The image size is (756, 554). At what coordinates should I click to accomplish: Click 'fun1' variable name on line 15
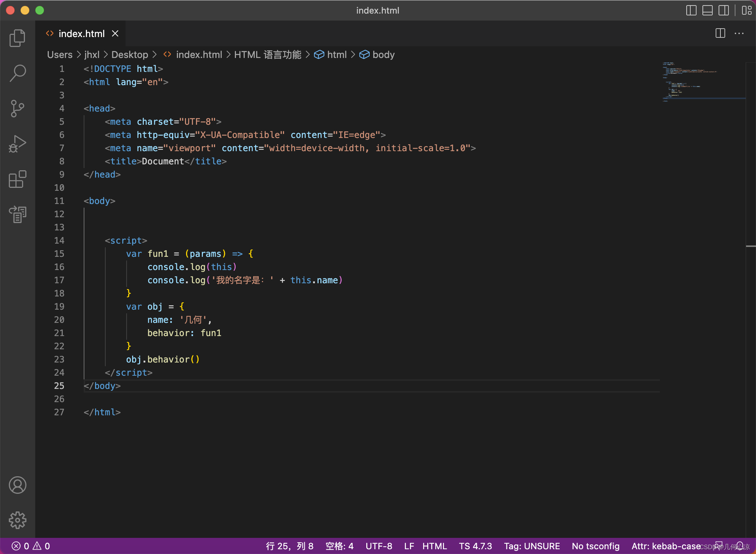click(x=158, y=254)
